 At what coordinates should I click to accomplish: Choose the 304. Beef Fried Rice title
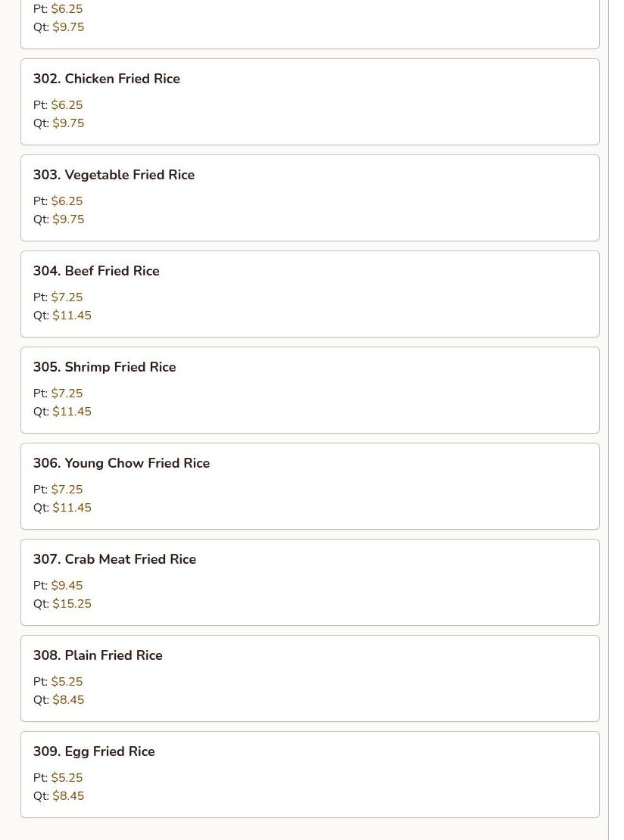click(x=96, y=271)
